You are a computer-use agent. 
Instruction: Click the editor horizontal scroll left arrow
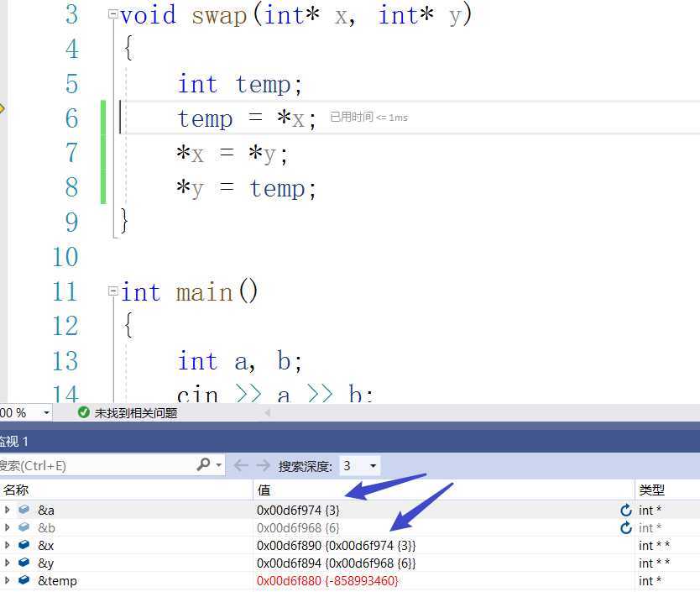pyautogui.click(x=267, y=412)
